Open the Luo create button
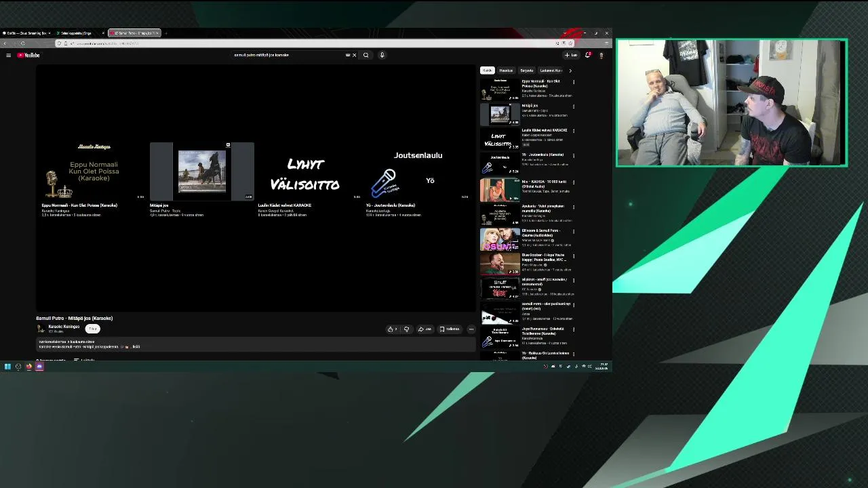This screenshot has height=488, width=868. click(x=571, y=55)
